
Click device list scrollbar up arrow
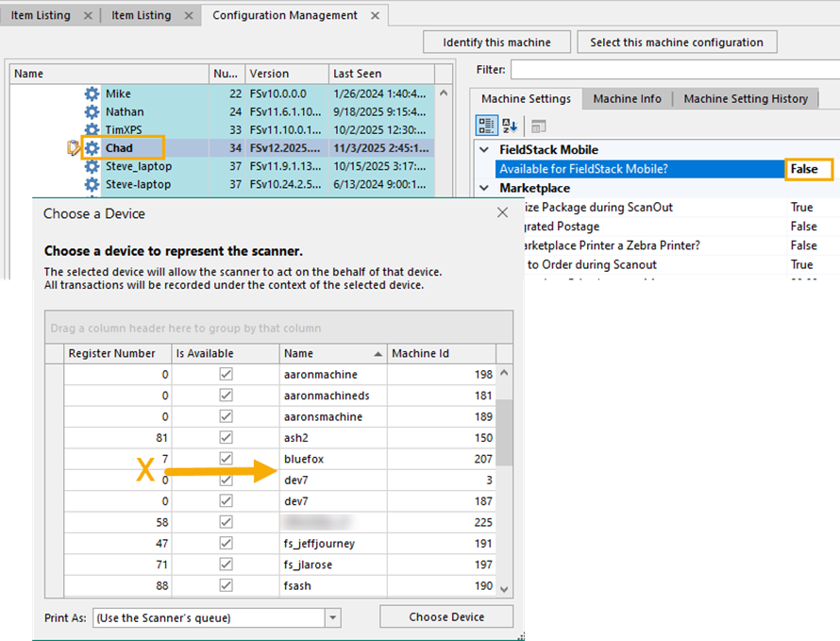504,373
